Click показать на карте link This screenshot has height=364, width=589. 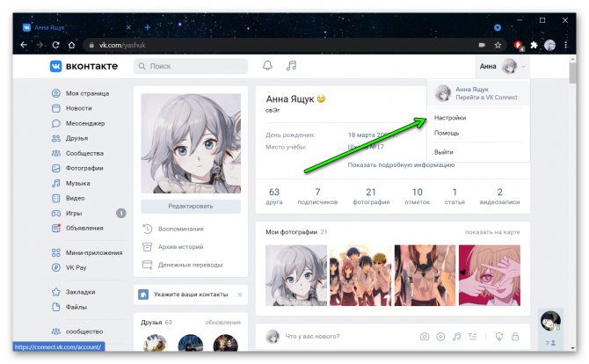point(492,232)
